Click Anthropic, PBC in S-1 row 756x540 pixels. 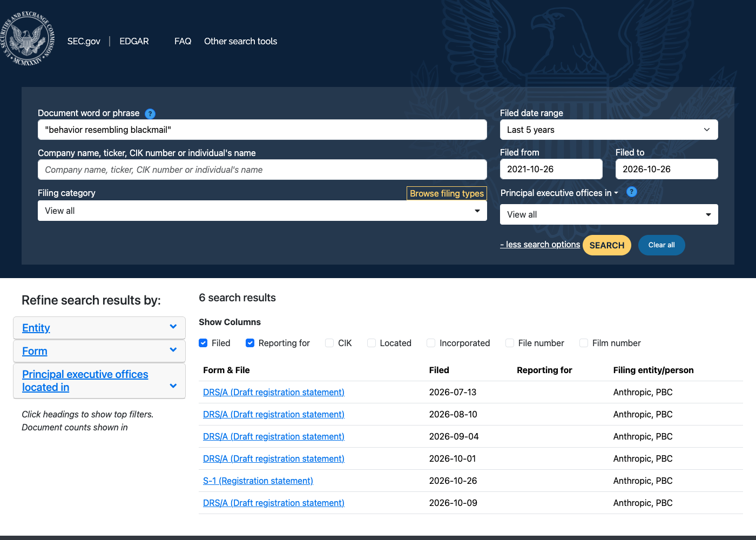click(x=643, y=481)
